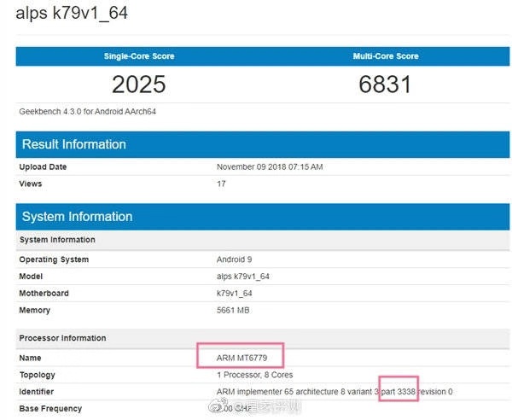The image size is (512, 420).
Task: Click the Single-Core Score header
Action: [139, 56]
